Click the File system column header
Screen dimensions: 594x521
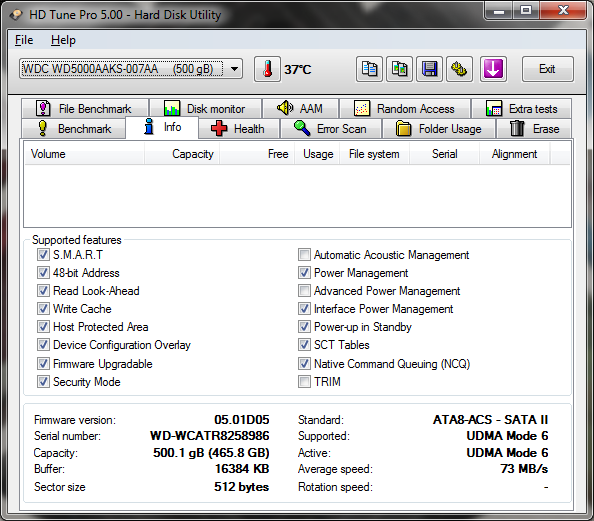[374, 154]
